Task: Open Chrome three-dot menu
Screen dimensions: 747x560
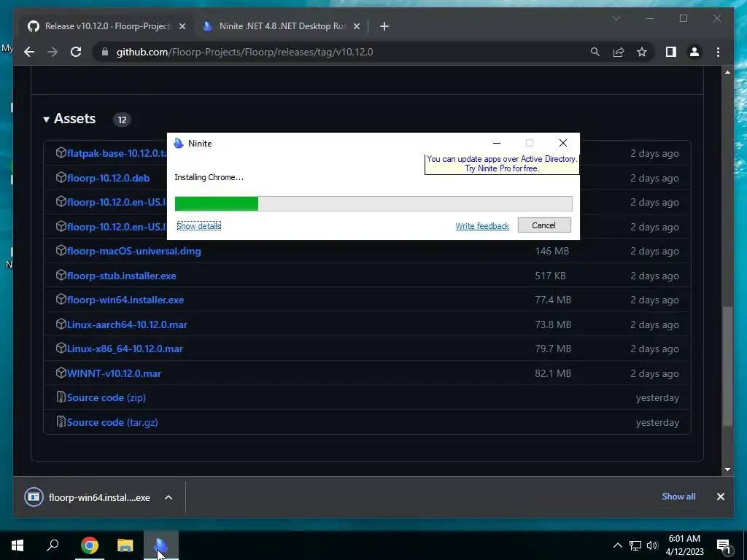Action: [718, 52]
